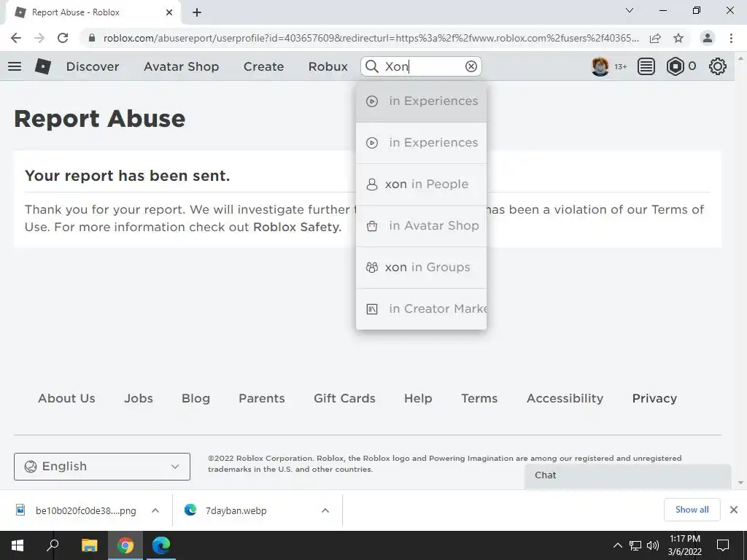Screen dimensions: 747x560
Task: Reload the page with the refresh icon
Action: click(63, 38)
